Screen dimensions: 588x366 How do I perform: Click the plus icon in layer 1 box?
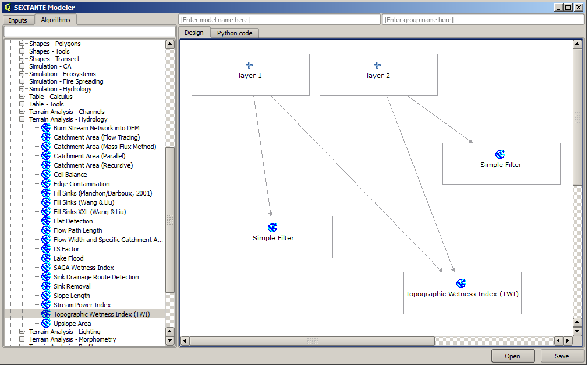pos(249,65)
